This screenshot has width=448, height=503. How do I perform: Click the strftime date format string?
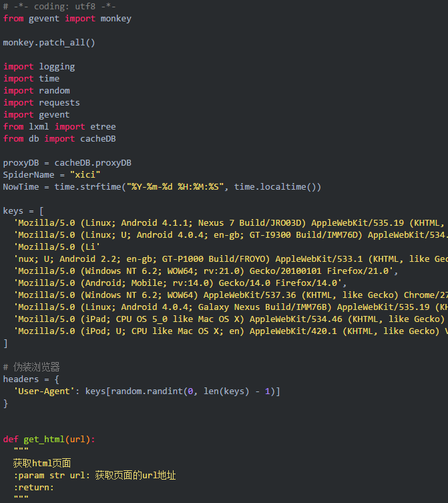click(x=176, y=187)
